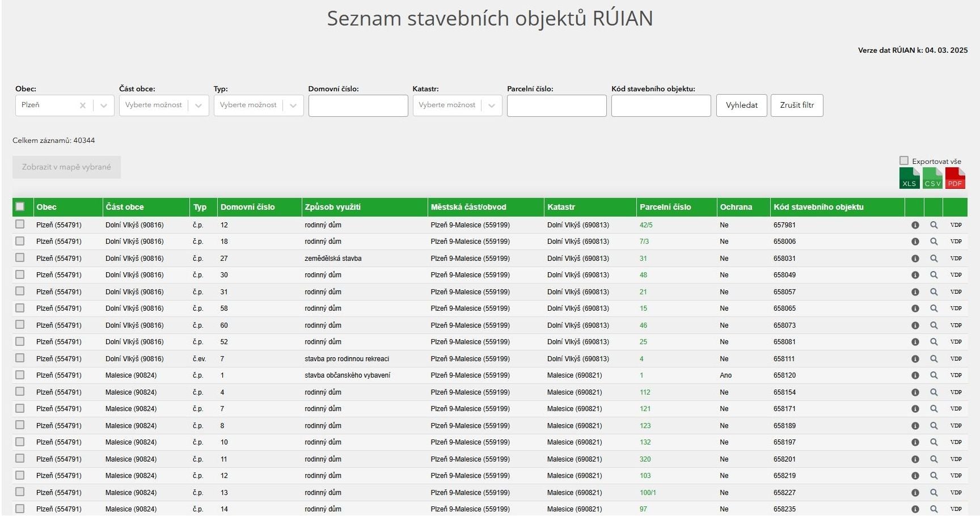The width and height of the screenshot is (980, 516).
Task: Open parcel number link 42/5
Action: click(646, 225)
